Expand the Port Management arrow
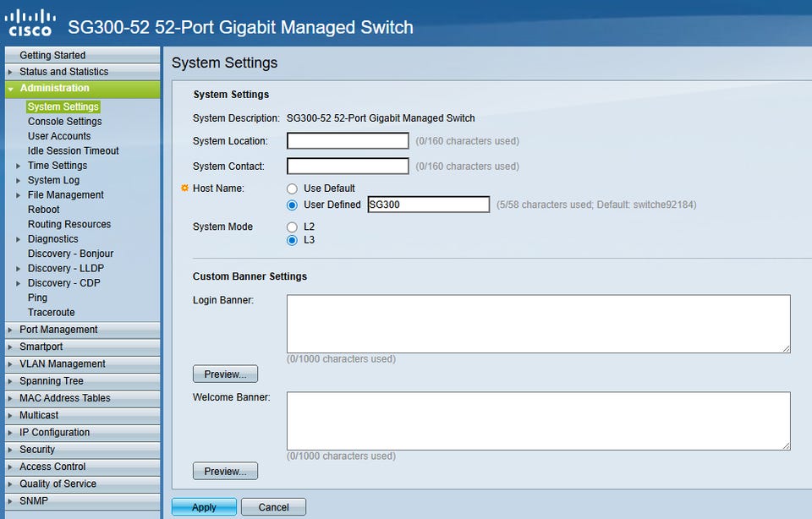The height and width of the screenshot is (519, 812). (x=10, y=331)
